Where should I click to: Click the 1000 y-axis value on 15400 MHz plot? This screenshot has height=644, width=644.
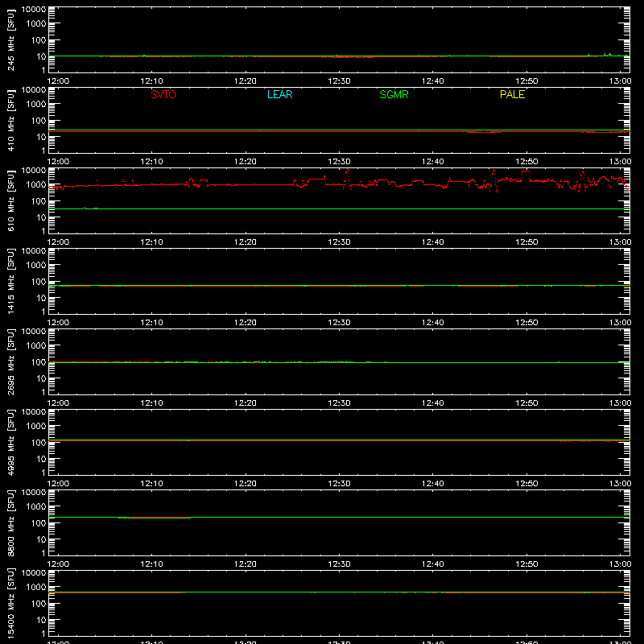tap(36, 588)
